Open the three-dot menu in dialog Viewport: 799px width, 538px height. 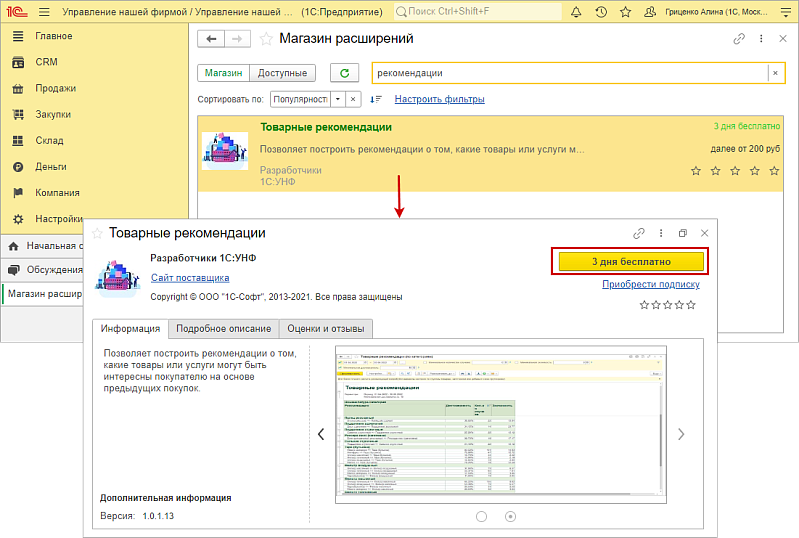click(660, 233)
